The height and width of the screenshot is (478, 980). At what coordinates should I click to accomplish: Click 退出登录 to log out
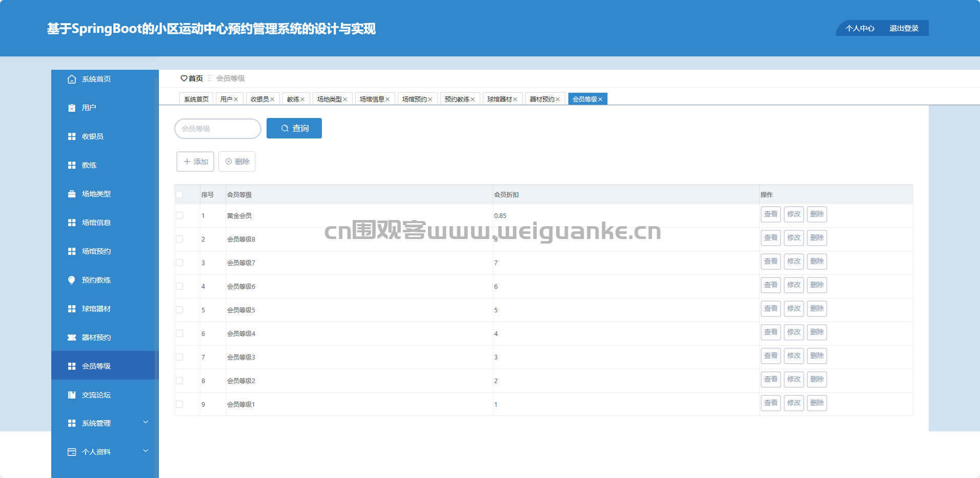click(904, 28)
